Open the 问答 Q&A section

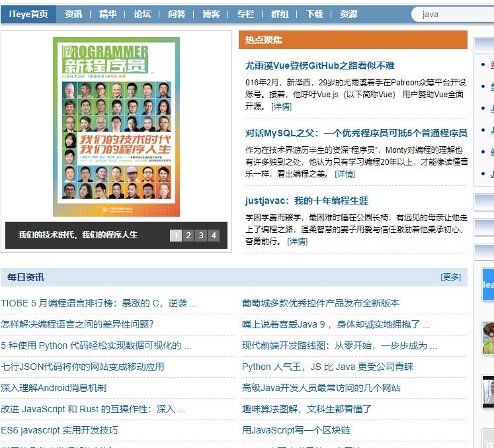177,14
